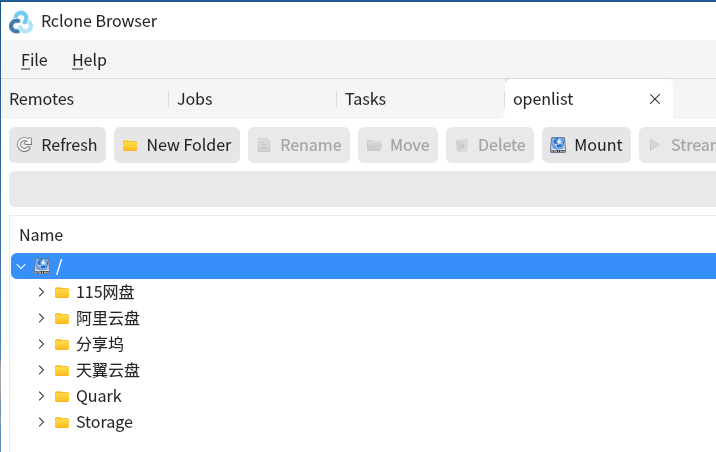
Task: Collapse the root / tree node
Action: pos(21,266)
